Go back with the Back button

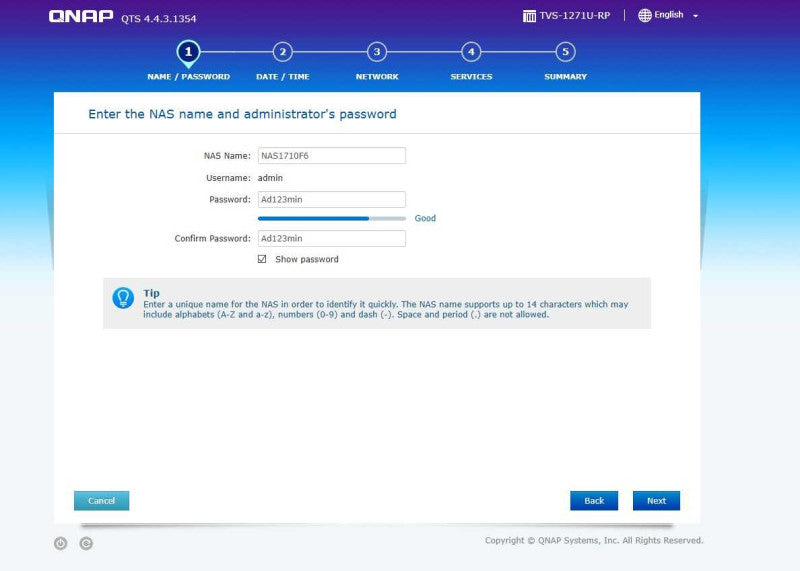pyautogui.click(x=594, y=501)
